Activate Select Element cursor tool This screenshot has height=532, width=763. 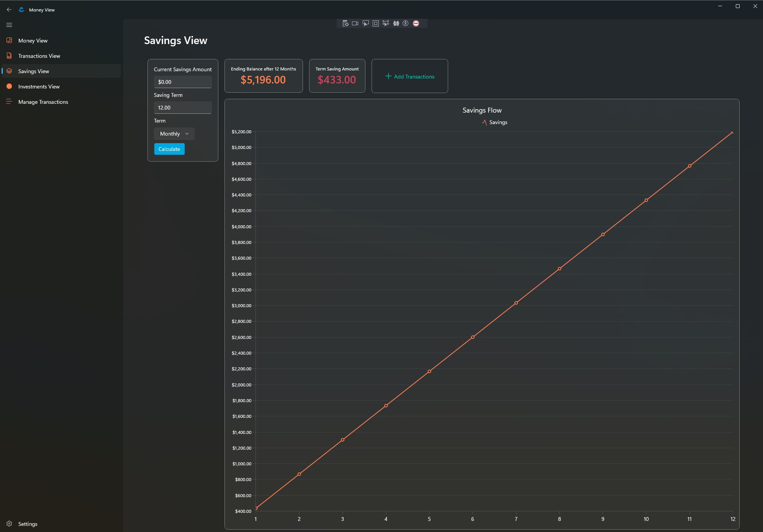pyautogui.click(x=365, y=23)
